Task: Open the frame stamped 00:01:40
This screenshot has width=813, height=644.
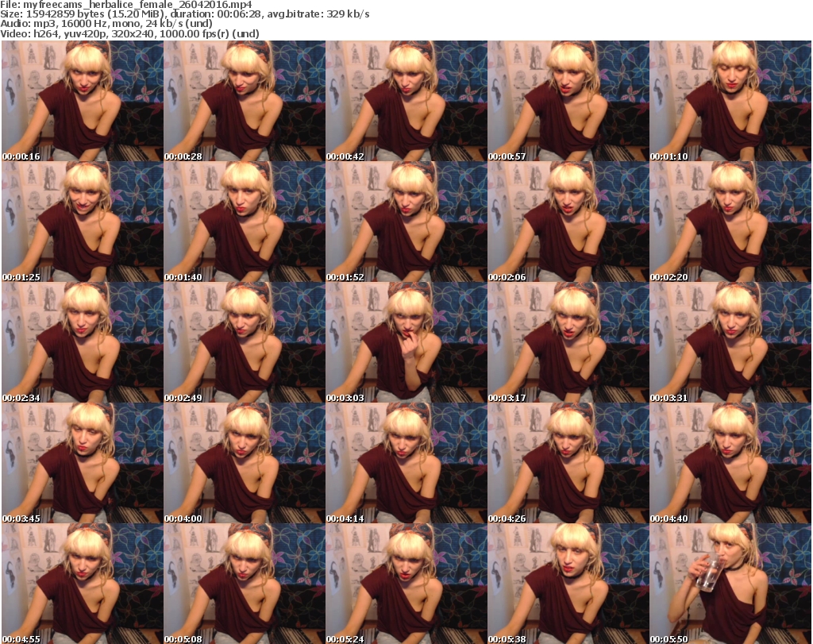Action: click(245, 222)
